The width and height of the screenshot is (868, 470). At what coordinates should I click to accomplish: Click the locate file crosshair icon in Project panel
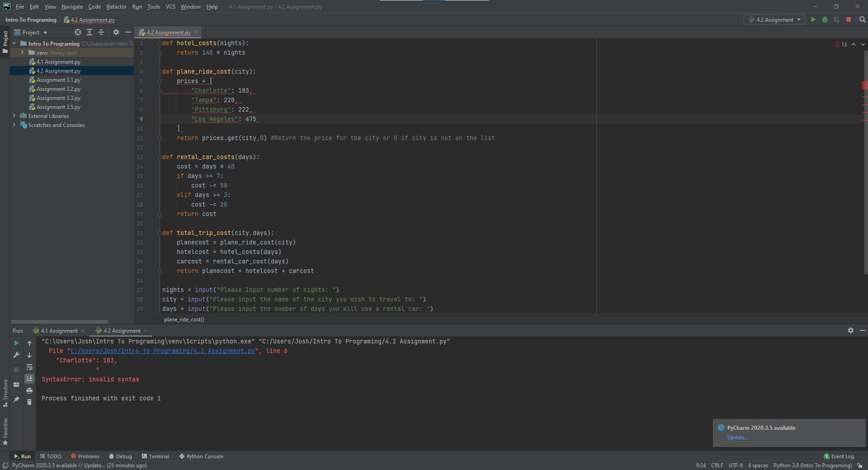point(78,32)
